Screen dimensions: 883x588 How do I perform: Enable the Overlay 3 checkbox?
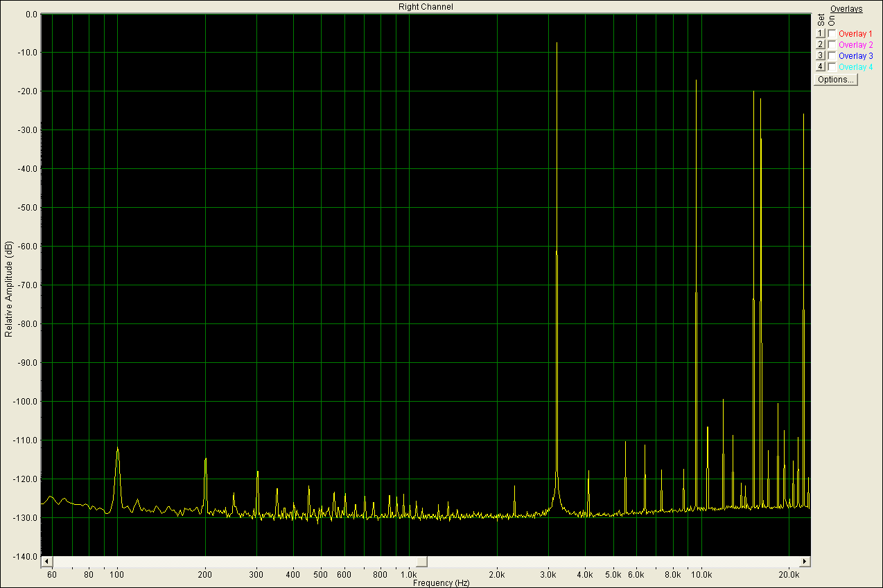click(x=832, y=55)
